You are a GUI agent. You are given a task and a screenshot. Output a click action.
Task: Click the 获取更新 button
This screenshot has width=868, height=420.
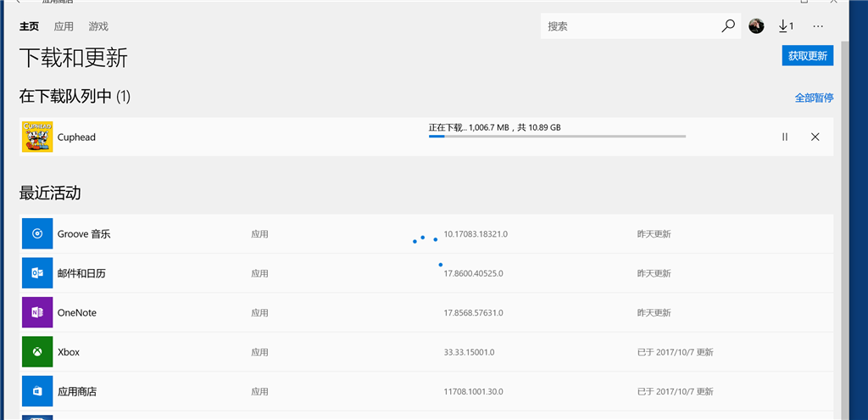pyautogui.click(x=807, y=55)
